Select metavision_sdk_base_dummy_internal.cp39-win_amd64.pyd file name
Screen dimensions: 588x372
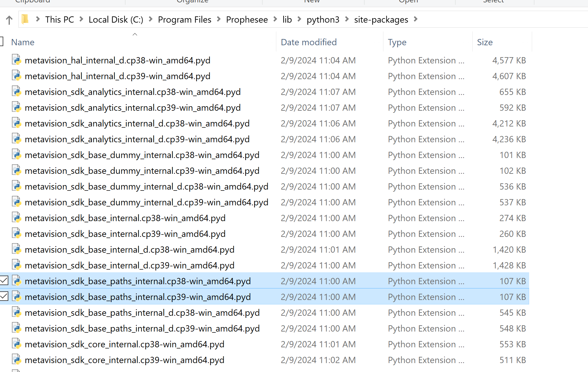pyautogui.click(x=142, y=171)
